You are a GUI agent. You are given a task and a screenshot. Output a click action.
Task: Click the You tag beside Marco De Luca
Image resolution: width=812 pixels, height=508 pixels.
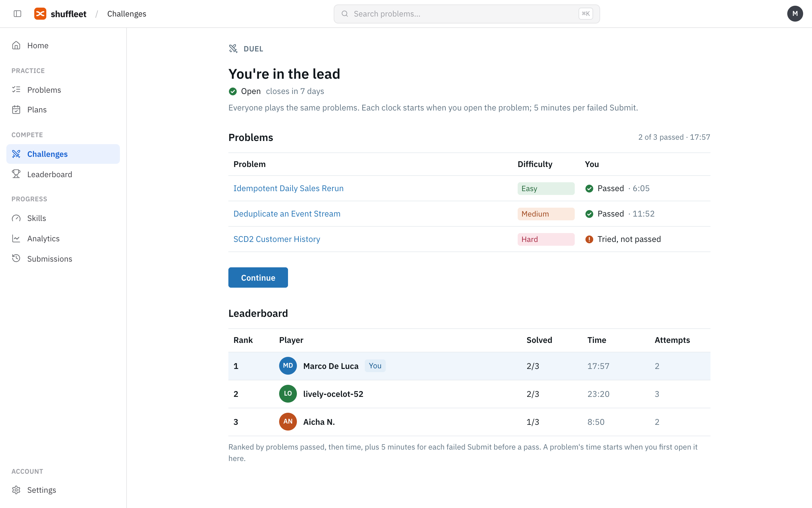(x=375, y=365)
